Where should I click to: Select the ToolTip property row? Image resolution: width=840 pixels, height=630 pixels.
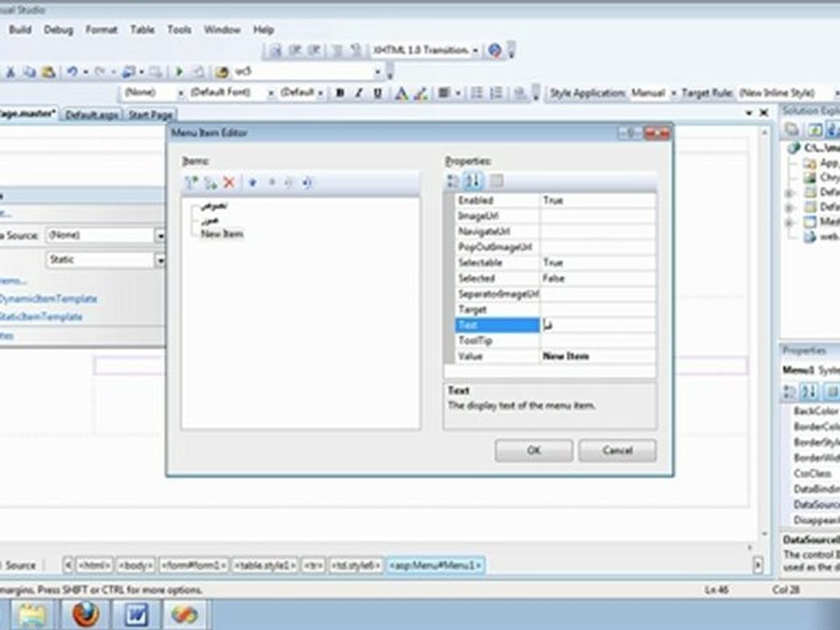(x=497, y=340)
